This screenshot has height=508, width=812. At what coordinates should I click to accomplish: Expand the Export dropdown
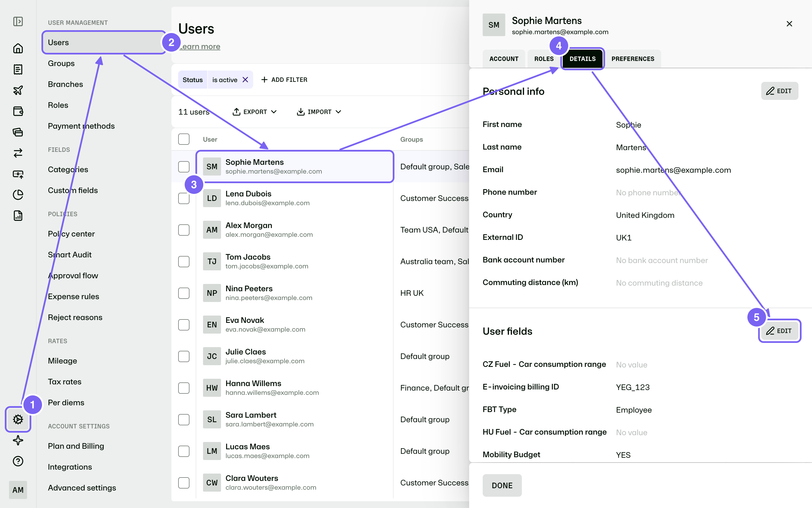tap(255, 112)
